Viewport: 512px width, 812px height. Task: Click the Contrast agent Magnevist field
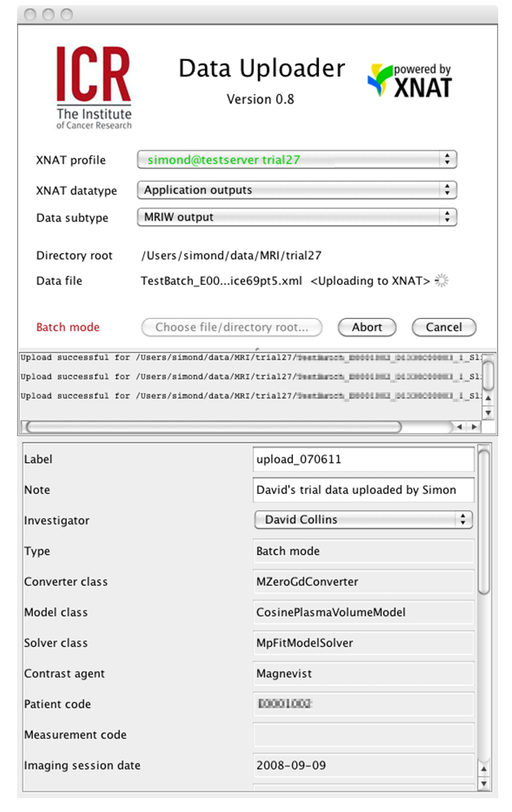click(x=363, y=674)
